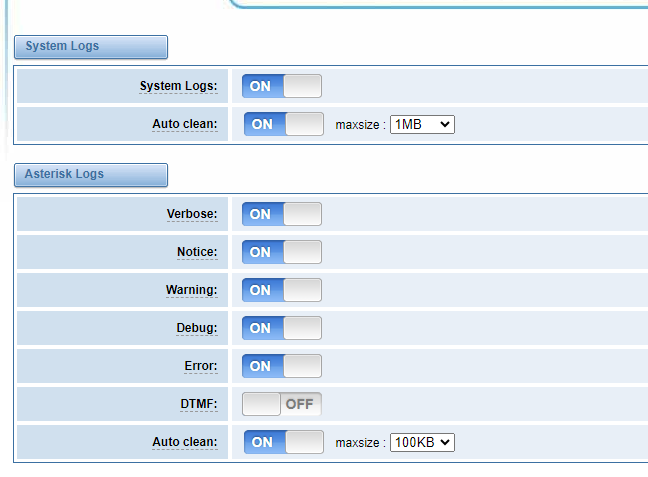Disable the Error log switch
The height and width of the screenshot is (477, 648).
point(282,366)
